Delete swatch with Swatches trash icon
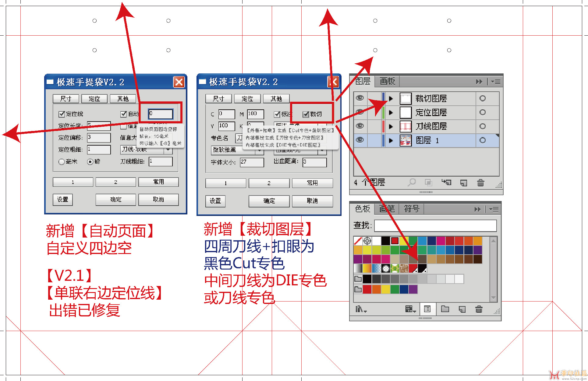This screenshot has height=381, width=588. tap(479, 309)
